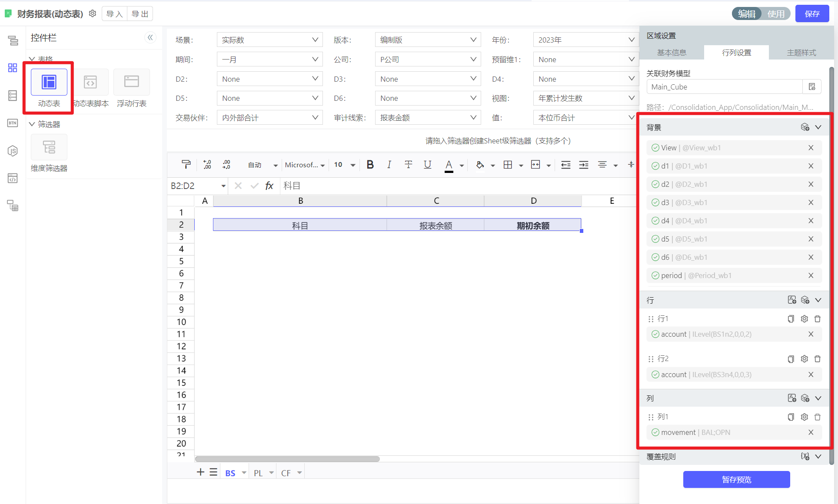Toggle bold text formatting
The height and width of the screenshot is (504, 838).
click(x=370, y=165)
